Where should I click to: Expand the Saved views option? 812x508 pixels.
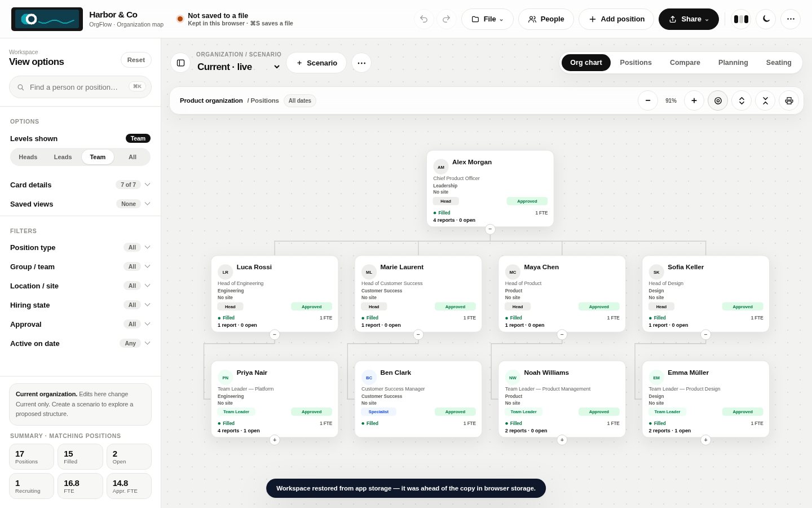coord(80,204)
